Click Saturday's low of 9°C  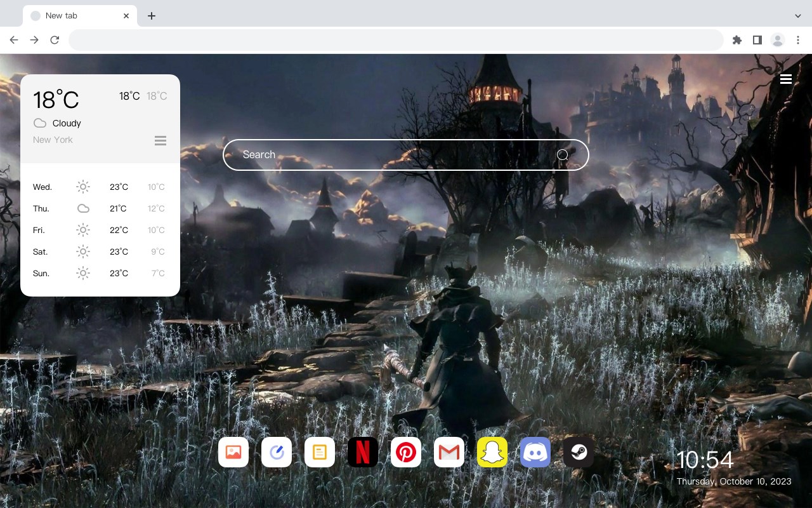pyautogui.click(x=158, y=251)
